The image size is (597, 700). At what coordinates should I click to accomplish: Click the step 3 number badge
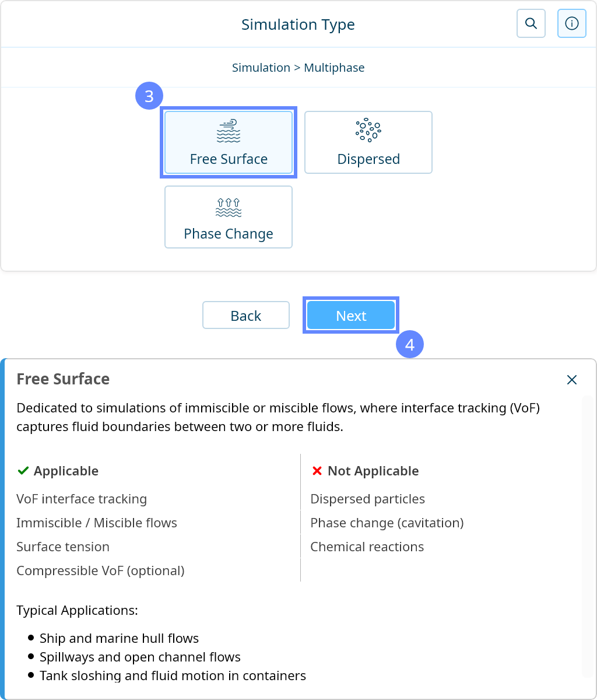pos(149,96)
